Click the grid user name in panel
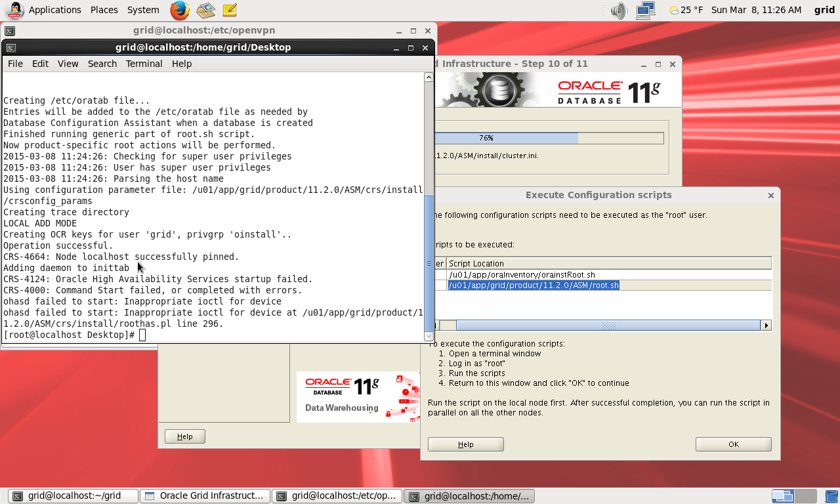Viewport: 840px width, 504px height. click(824, 10)
